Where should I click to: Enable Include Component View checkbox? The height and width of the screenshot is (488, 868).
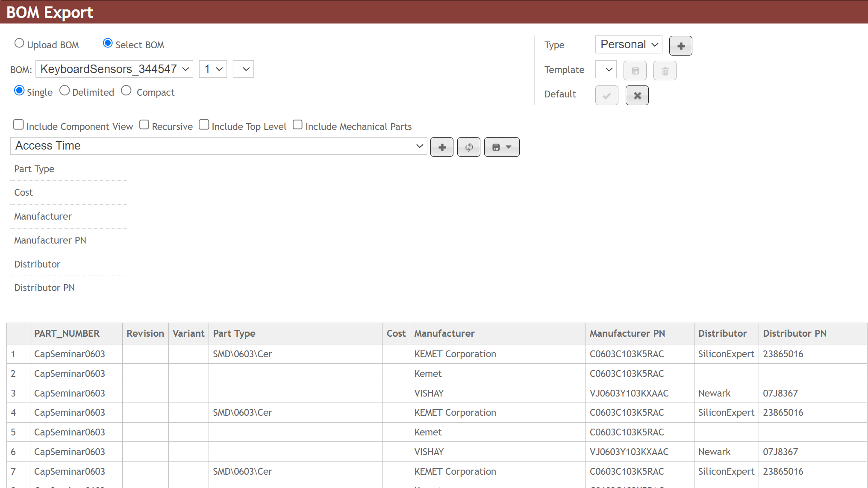[18, 125]
